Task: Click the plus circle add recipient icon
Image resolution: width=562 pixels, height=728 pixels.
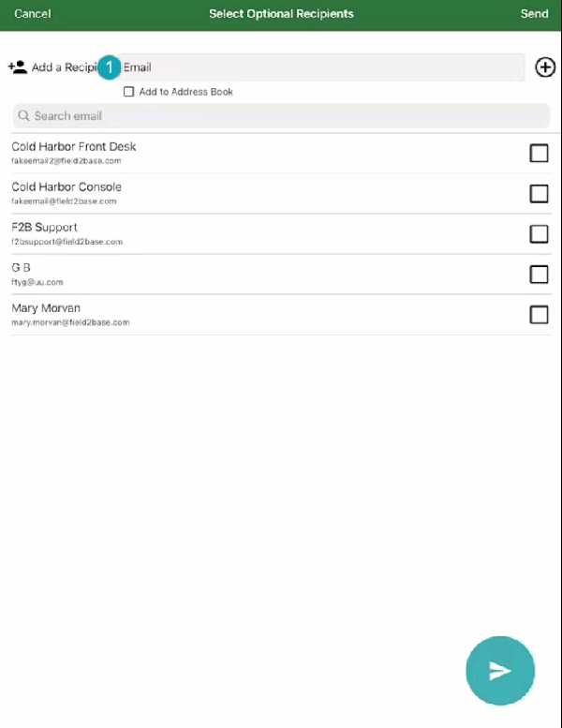Action: 545,67
